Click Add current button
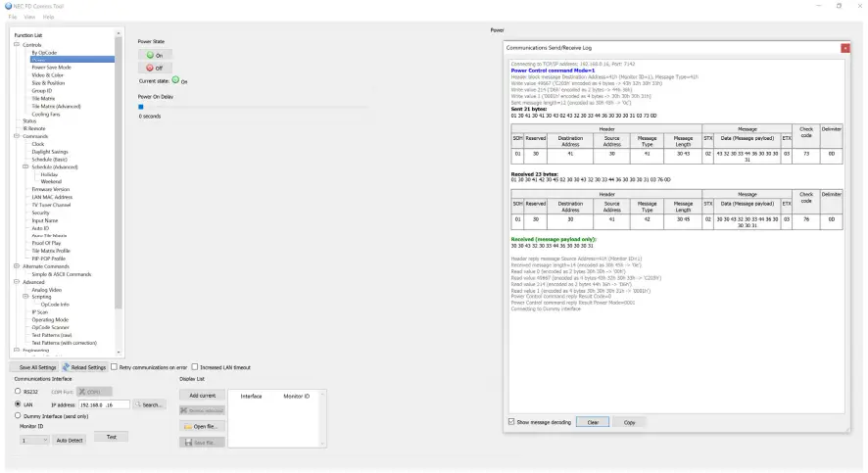Viewport: 868px width, 473px height. [202, 396]
